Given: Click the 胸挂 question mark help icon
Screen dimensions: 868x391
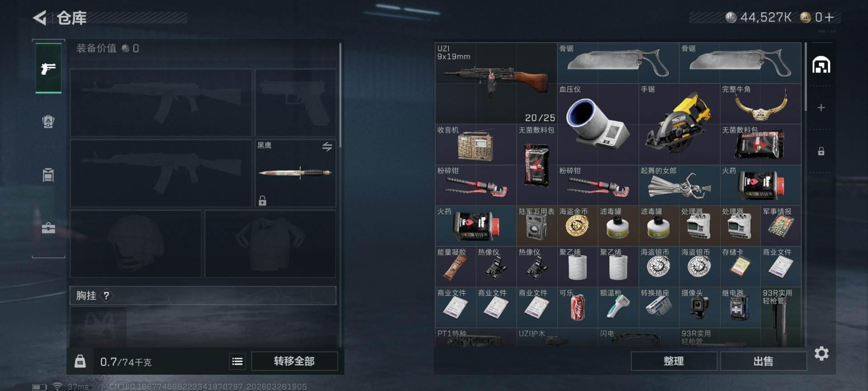Looking at the screenshot, I should (x=106, y=296).
